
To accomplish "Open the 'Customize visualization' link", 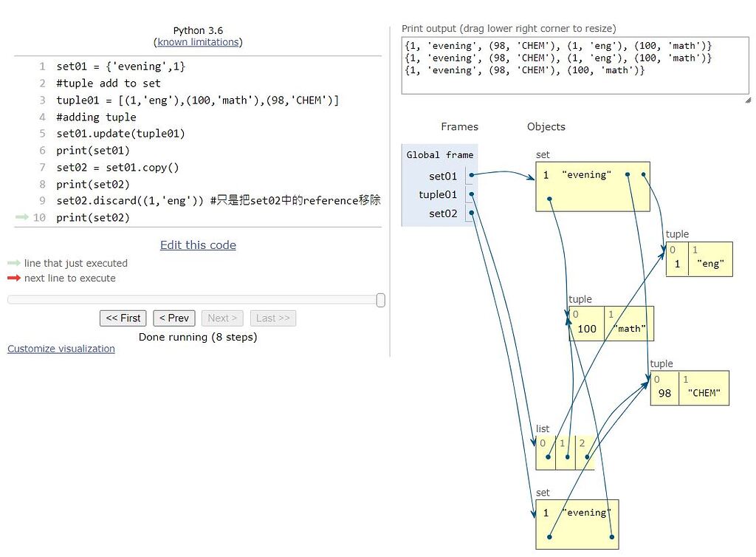I will 61,348.
